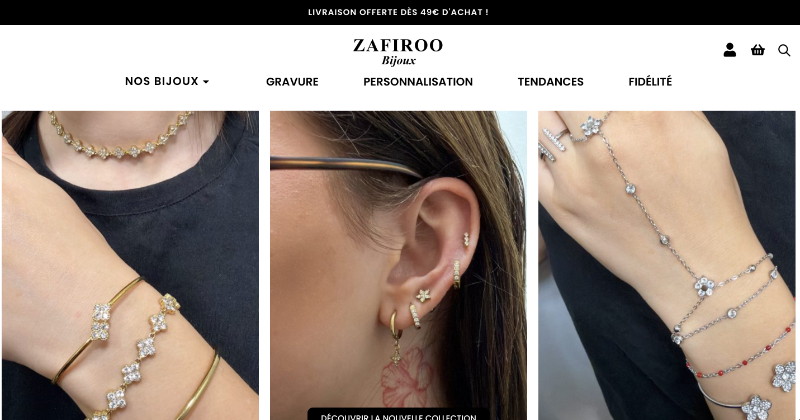
Task: Open the PERSONNALISATION menu item
Action: [418, 82]
